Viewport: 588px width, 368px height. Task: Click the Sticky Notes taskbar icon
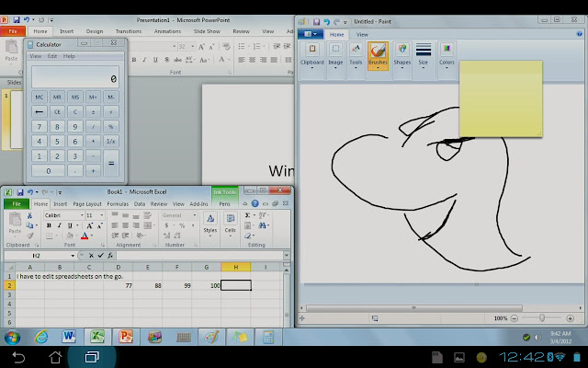click(240, 337)
